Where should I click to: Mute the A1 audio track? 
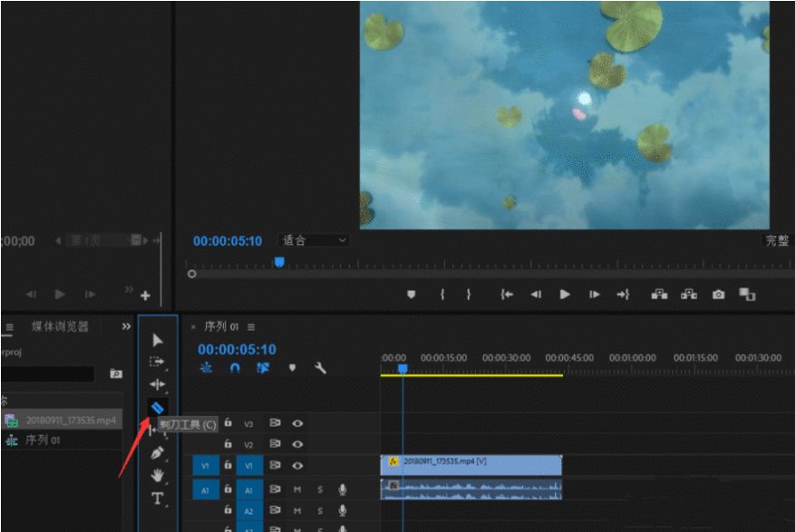click(297, 489)
